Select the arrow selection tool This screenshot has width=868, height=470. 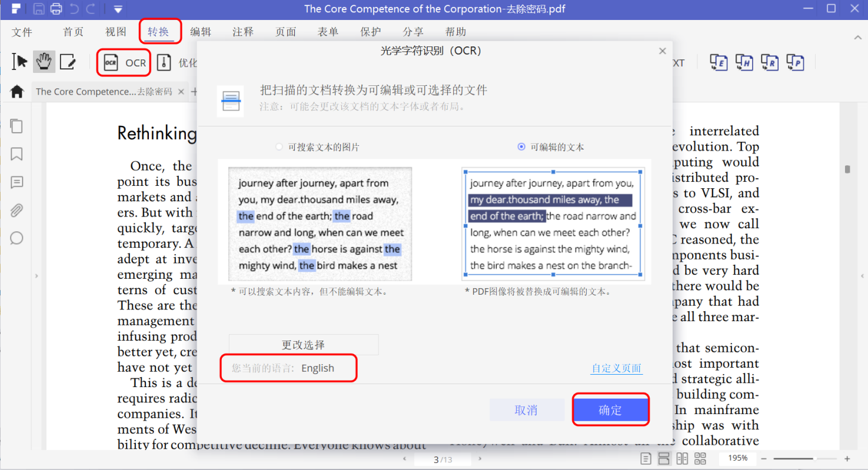point(20,62)
